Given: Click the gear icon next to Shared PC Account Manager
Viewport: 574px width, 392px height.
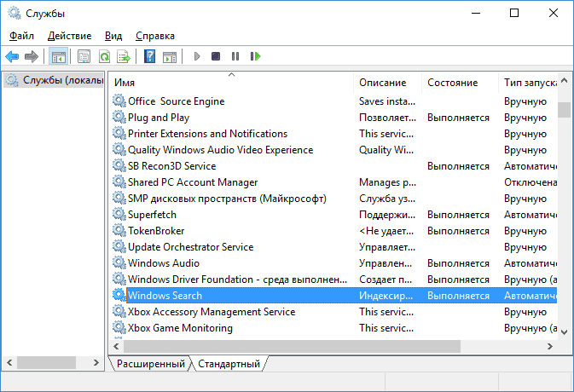Looking at the screenshot, I should click(119, 182).
